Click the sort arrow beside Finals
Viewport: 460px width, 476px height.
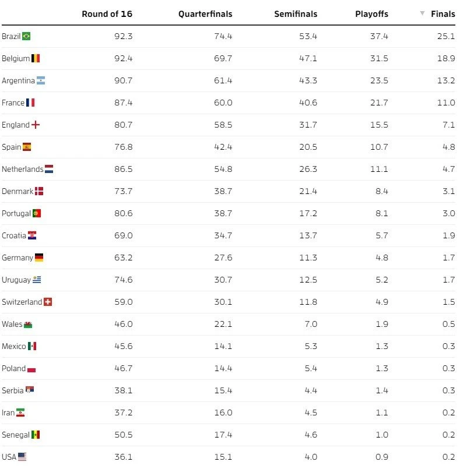422,13
